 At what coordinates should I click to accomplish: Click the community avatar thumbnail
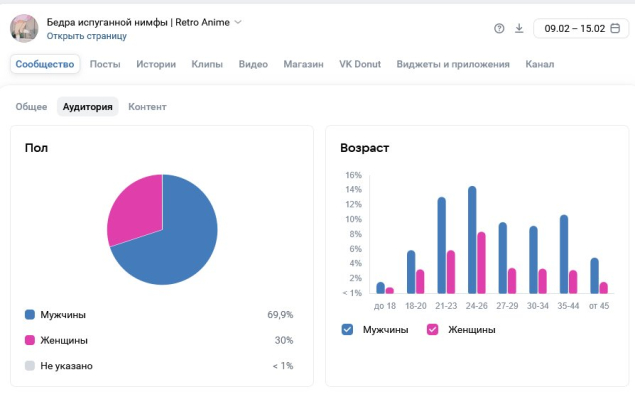pyautogui.click(x=24, y=28)
